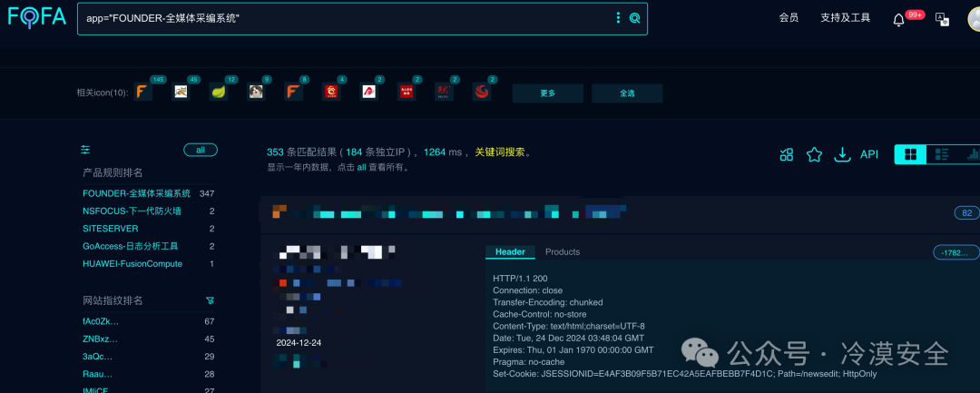The image size is (980, 393).
Task: Click the 全选 select-all button
Action: click(627, 93)
